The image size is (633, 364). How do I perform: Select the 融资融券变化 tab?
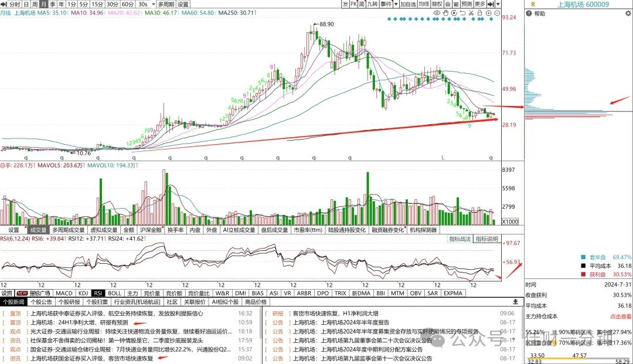click(388, 230)
